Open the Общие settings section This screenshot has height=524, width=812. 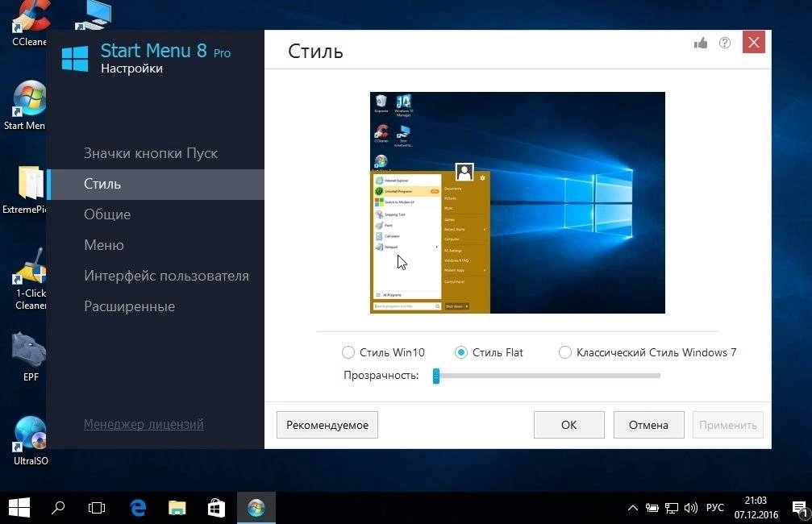click(107, 214)
